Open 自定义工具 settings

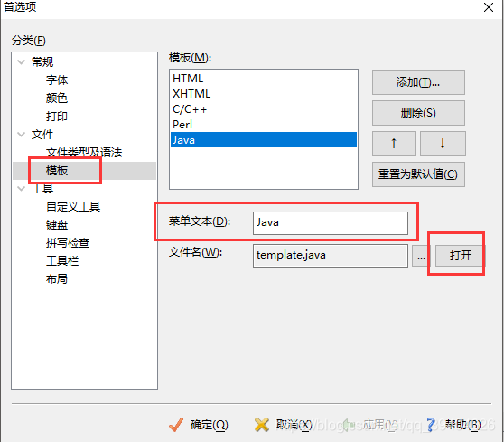[x=73, y=206]
